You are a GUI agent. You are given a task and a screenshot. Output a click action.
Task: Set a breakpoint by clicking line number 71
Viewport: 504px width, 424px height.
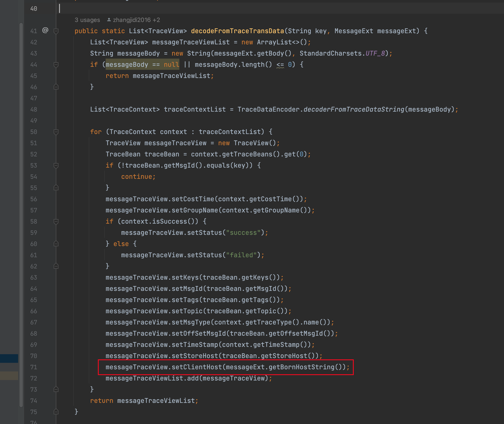point(34,367)
